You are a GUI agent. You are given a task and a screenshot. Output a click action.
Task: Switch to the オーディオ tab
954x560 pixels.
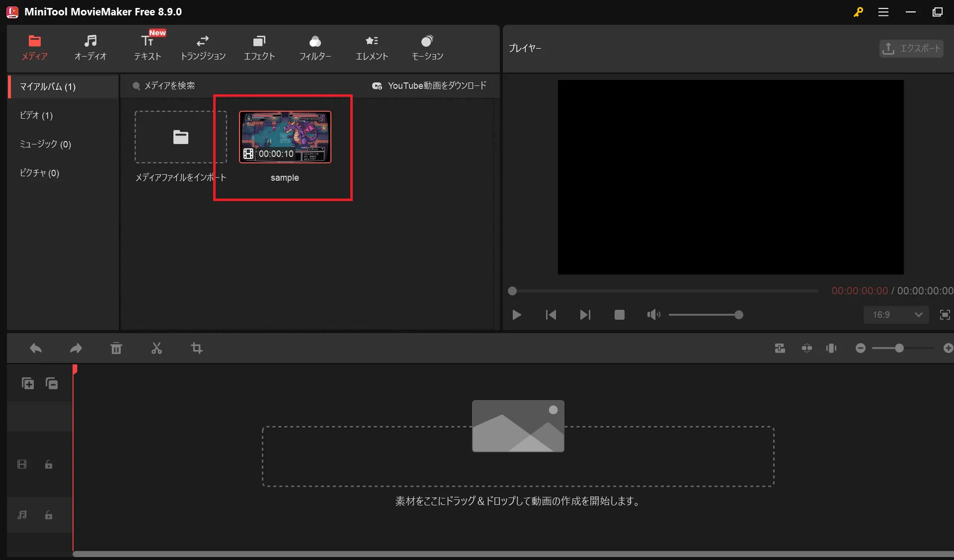pos(90,48)
